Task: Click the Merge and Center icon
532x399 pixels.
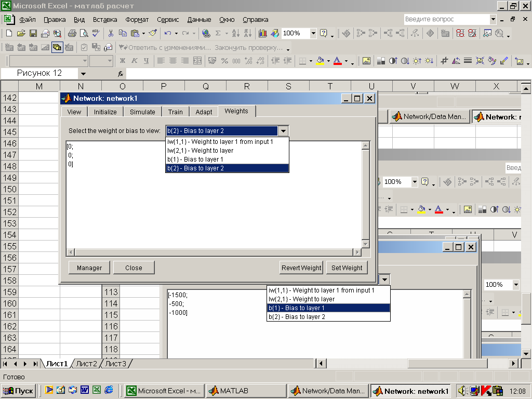Action: pos(197,61)
